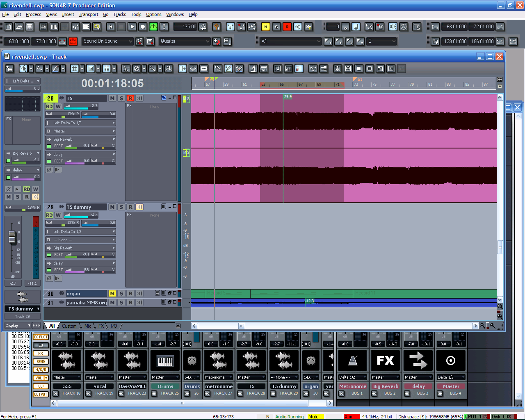Click the SEND console button
This screenshot has height=420, width=525.
[41, 362]
